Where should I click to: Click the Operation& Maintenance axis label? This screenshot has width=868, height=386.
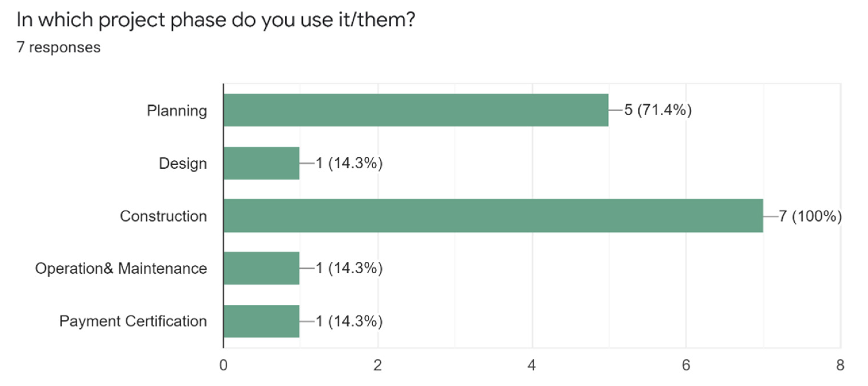[121, 269]
